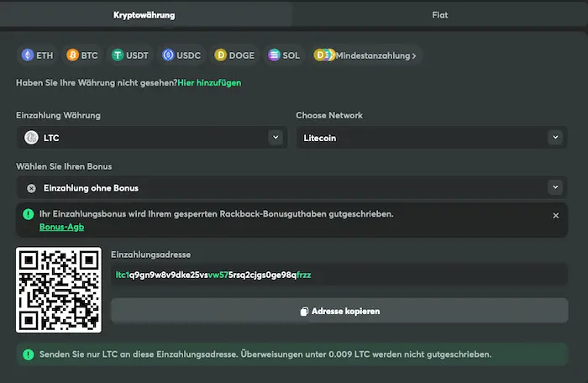Click the green info icon in bonus notice
The height and width of the screenshot is (383, 588).
28,214
